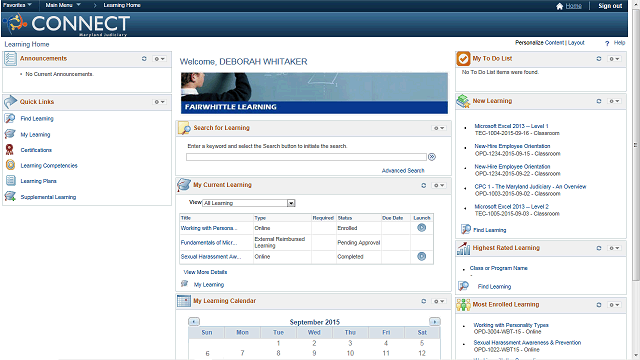The width and height of the screenshot is (640, 360).
Task: Launch the Sexual Harassment Awareness course
Action: pos(422,256)
